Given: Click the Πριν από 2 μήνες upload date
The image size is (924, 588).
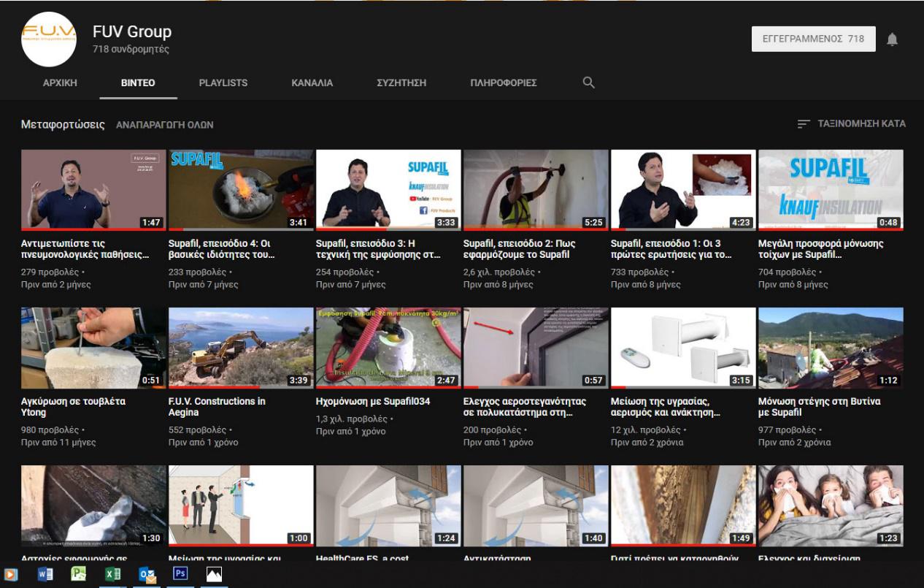Looking at the screenshot, I should 56,285.
